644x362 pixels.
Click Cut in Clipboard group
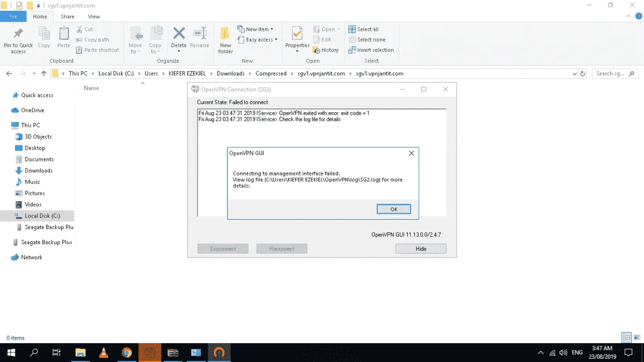click(85, 29)
